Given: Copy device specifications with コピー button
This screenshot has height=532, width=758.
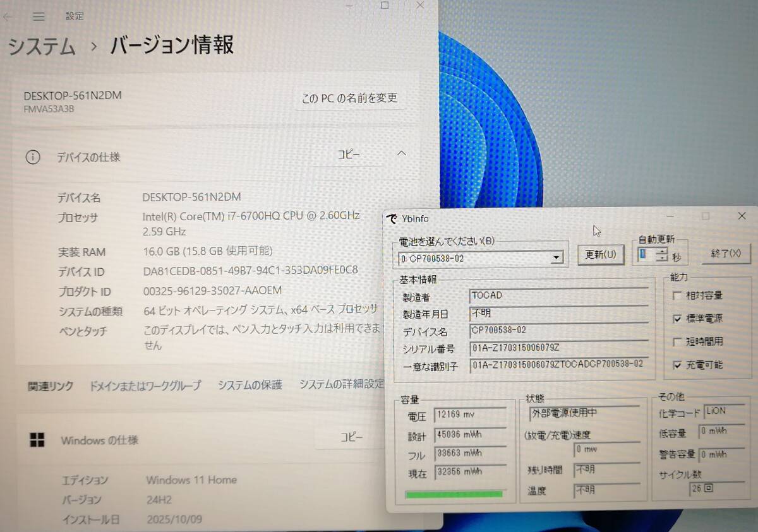Looking at the screenshot, I should tap(349, 154).
